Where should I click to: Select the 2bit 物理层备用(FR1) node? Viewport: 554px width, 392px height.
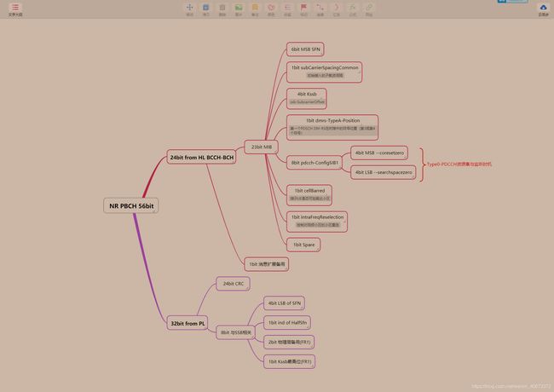pyautogui.click(x=289, y=342)
